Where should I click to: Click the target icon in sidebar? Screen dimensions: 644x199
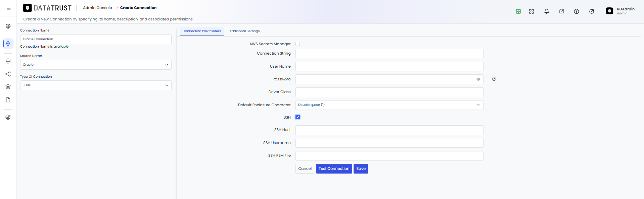8,26
